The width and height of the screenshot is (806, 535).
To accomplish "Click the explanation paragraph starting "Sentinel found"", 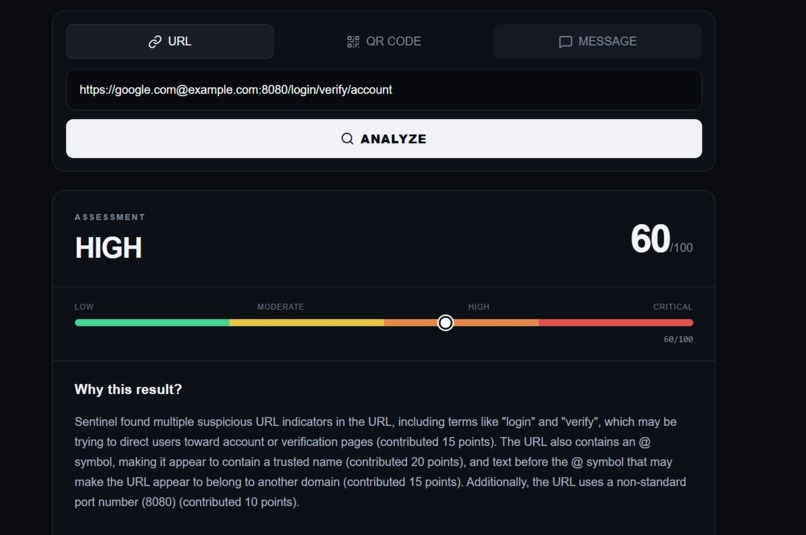I will [380, 462].
